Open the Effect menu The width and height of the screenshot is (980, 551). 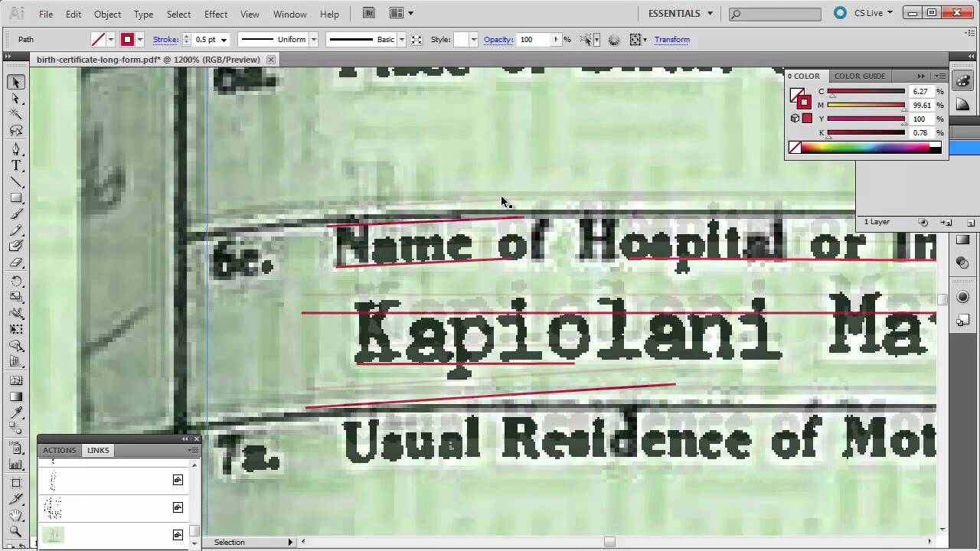coord(216,14)
